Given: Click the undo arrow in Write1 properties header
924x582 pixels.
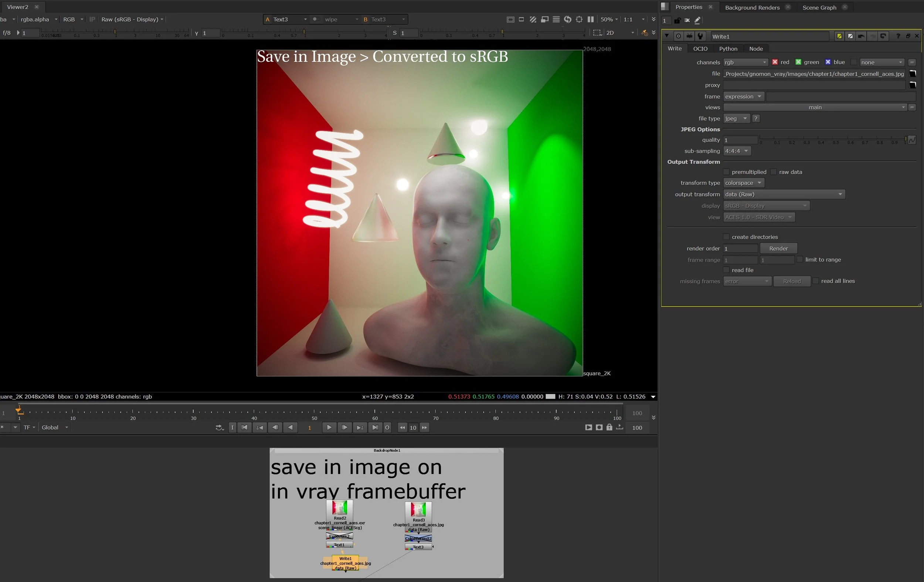Looking at the screenshot, I should (862, 36).
